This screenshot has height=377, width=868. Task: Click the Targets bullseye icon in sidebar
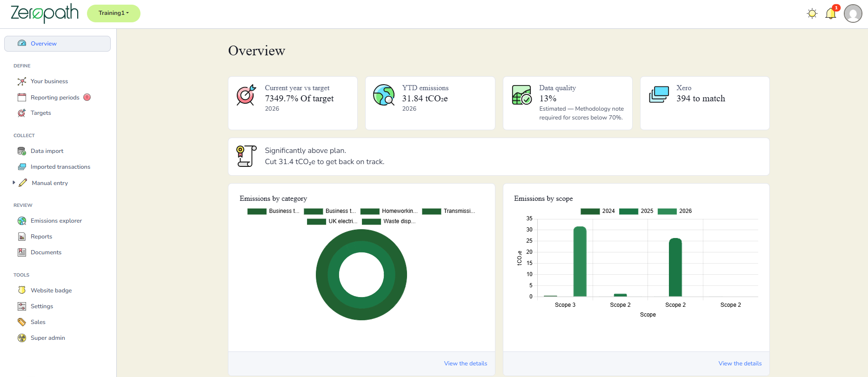[22, 113]
